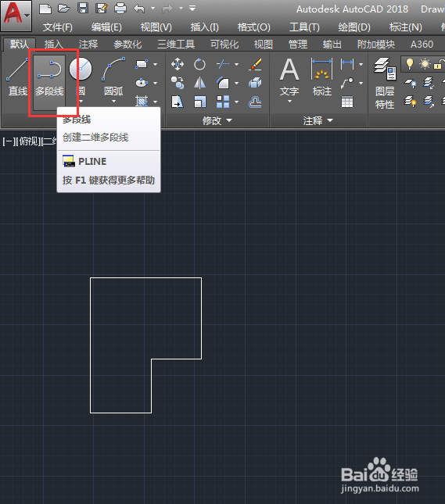445x504 pixels.
Task: Open the Fillet tool dropdown arrow
Action: pyautogui.click(x=237, y=83)
